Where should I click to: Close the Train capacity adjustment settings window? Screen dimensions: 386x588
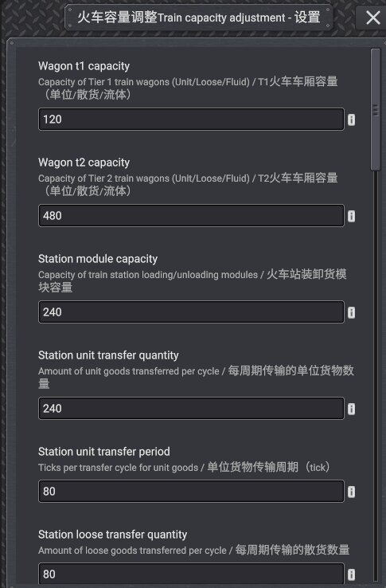point(372,18)
